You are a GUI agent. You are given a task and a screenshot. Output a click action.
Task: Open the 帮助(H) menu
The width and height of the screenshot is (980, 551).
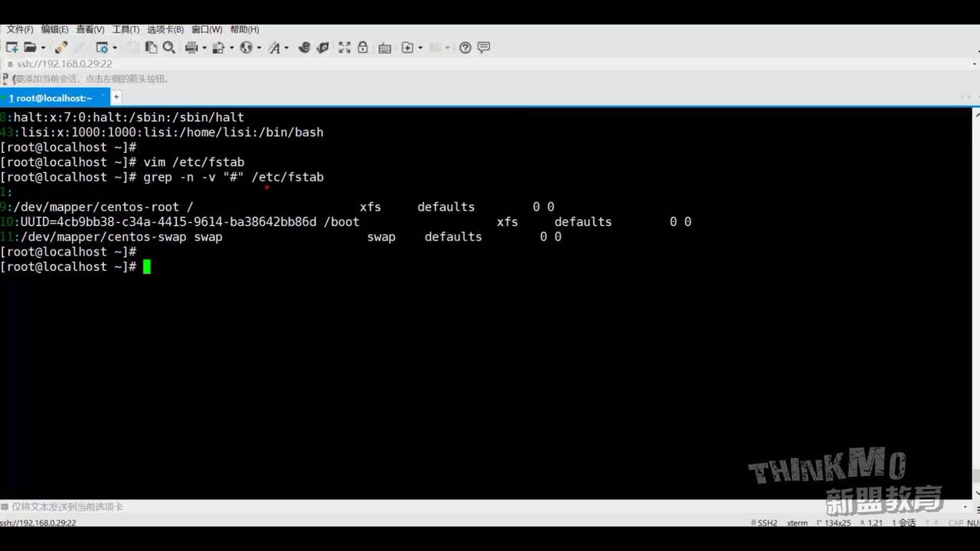pyautogui.click(x=244, y=29)
